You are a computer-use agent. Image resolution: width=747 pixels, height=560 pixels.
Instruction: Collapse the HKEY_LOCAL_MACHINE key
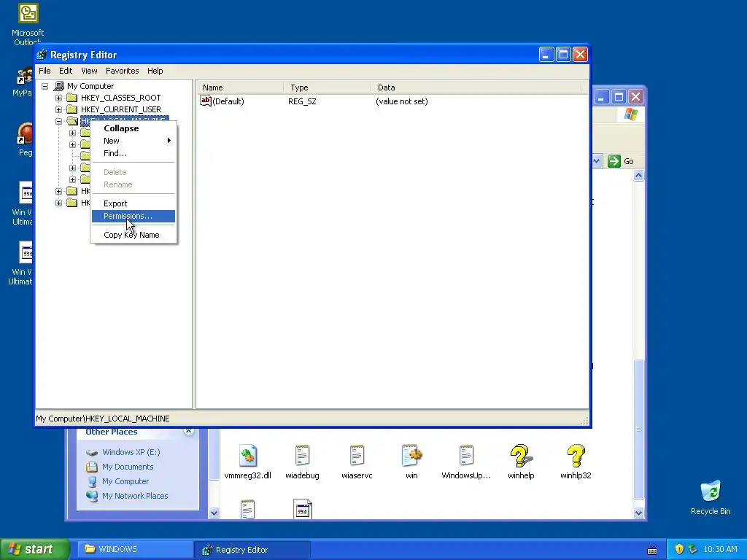pos(58,122)
